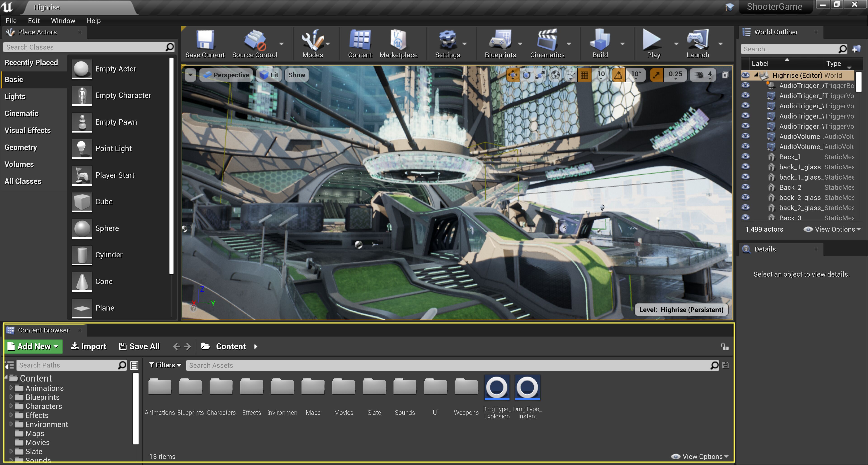Open the Filters dropdown in the Content Browser

pyautogui.click(x=165, y=365)
